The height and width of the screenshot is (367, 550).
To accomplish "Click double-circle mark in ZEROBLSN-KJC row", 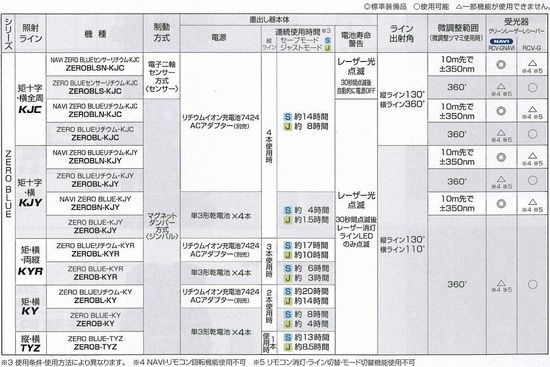I will pos(501,65).
